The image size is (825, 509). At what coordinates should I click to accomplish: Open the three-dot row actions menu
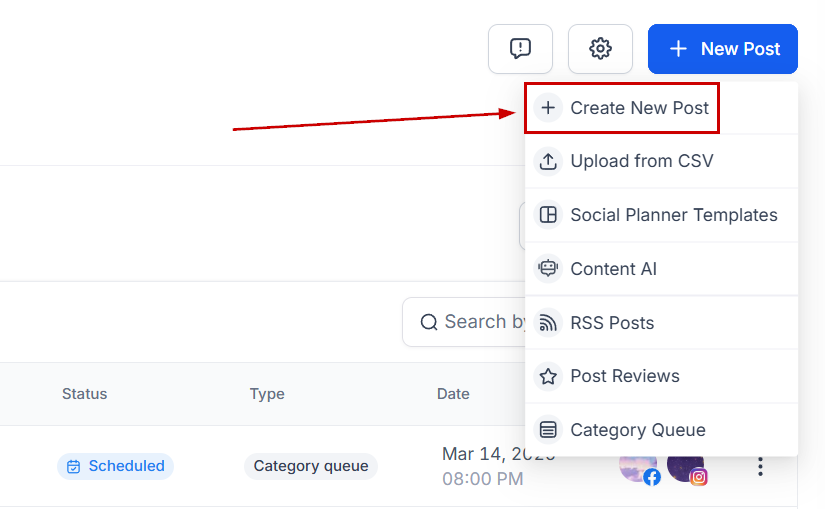click(760, 466)
